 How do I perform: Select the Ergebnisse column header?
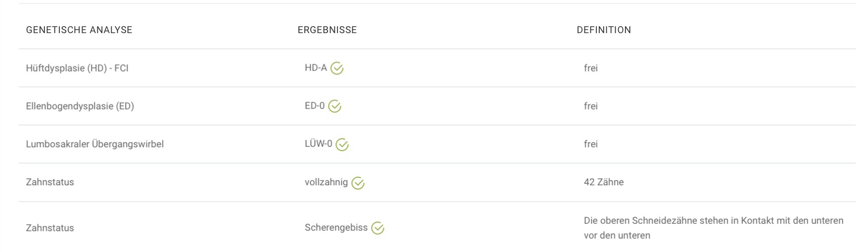pos(327,30)
